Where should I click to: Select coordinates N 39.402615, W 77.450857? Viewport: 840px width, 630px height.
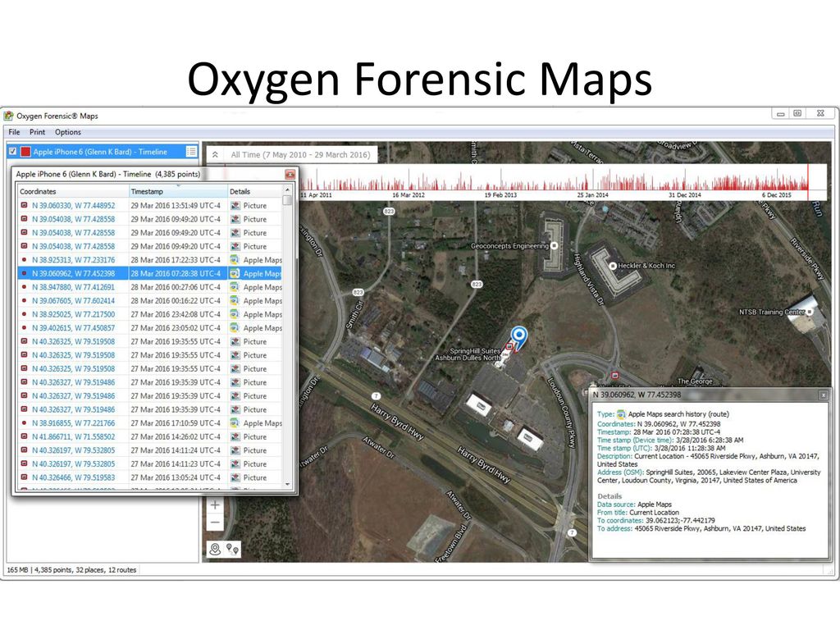click(73, 328)
